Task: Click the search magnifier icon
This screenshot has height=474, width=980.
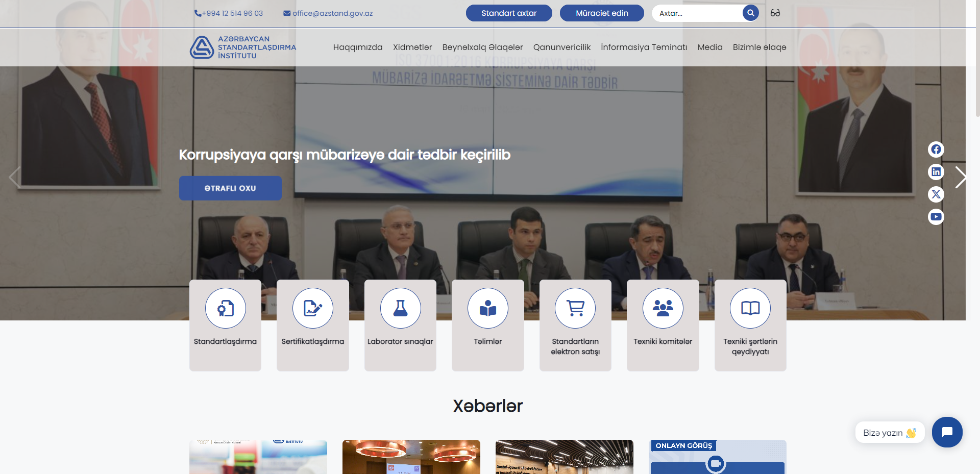Action: coord(750,13)
